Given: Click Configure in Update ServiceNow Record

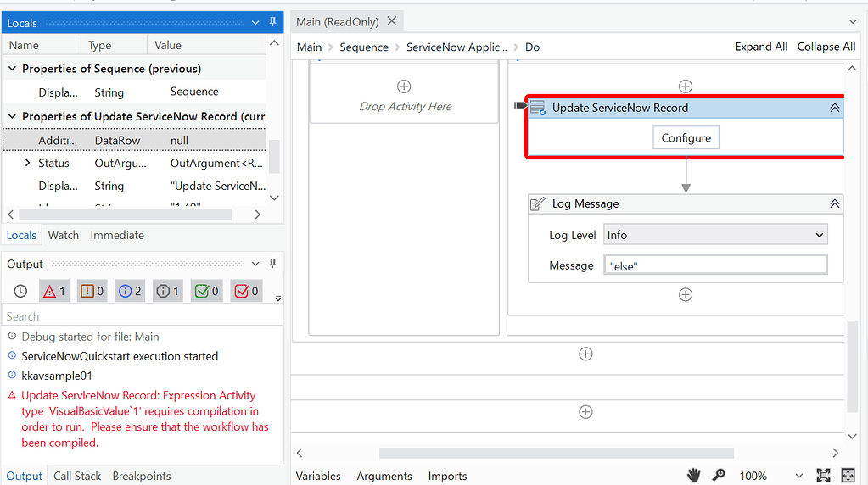Looking at the screenshot, I should [x=686, y=137].
